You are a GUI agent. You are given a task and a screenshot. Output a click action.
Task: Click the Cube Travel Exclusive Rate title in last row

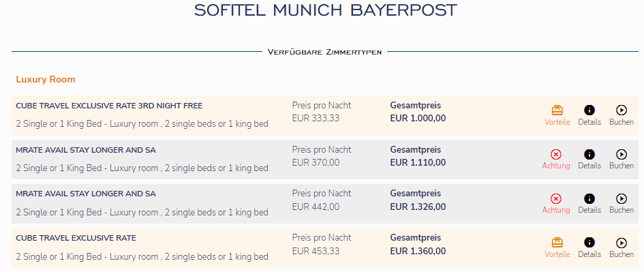[76, 238]
